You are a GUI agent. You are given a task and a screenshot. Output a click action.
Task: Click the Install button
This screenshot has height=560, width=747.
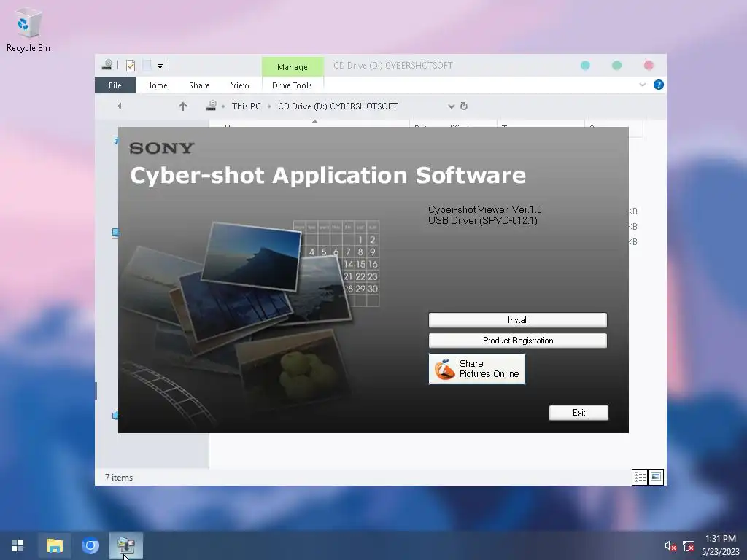coord(517,320)
